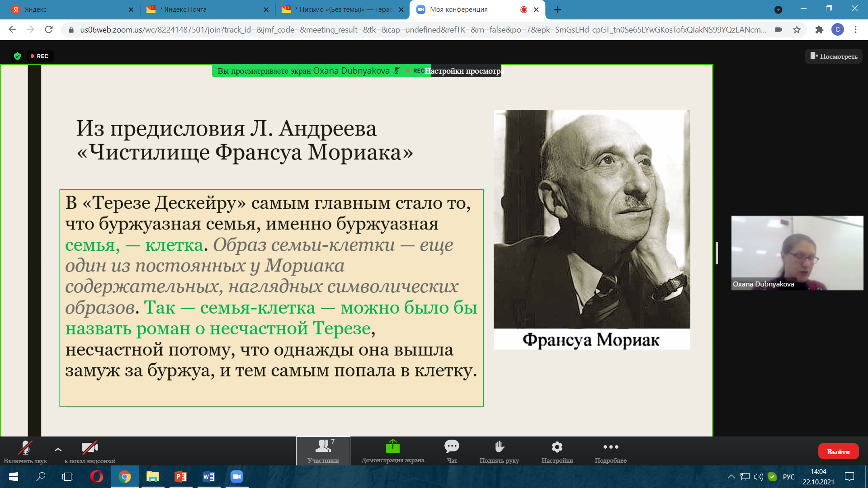Unmute microphone with Включить звук toggle
Screen dimensions: 868x488
coord(25,448)
